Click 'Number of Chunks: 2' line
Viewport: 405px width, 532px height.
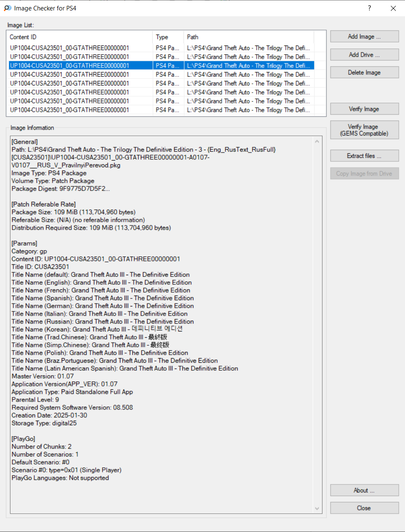pyautogui.click(x=42, y=447)
